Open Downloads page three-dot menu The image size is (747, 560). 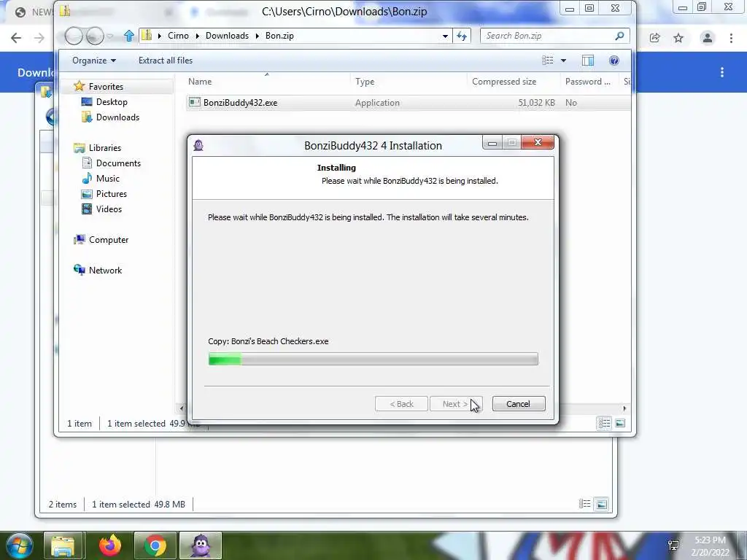(x=722, y=72)
